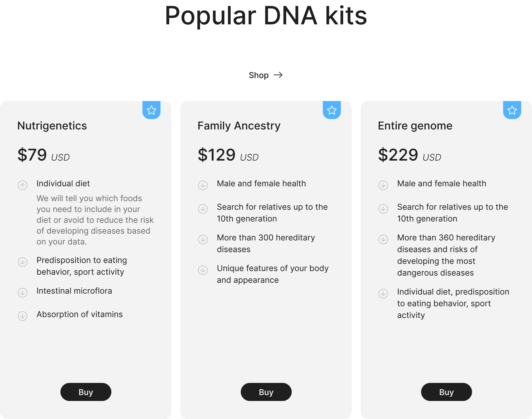Expand More than 360 hereditary diseases item
The width and height of the screenshot is (532, 419).
(x=383, y=239)
